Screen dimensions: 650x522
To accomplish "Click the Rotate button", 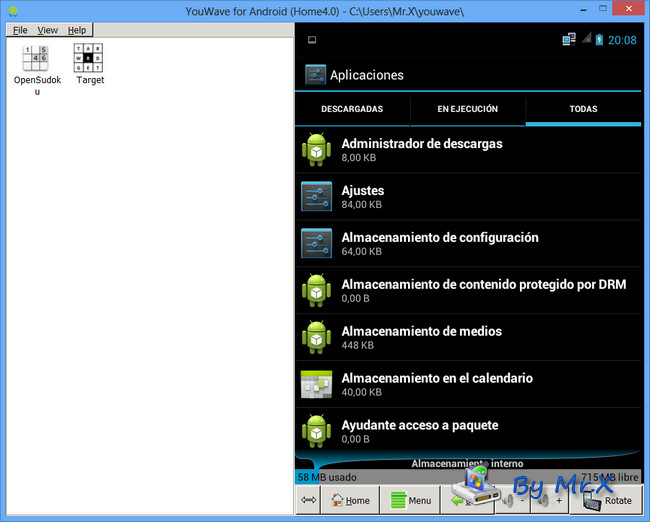I will pyautogui.click(x=606, y=500).
